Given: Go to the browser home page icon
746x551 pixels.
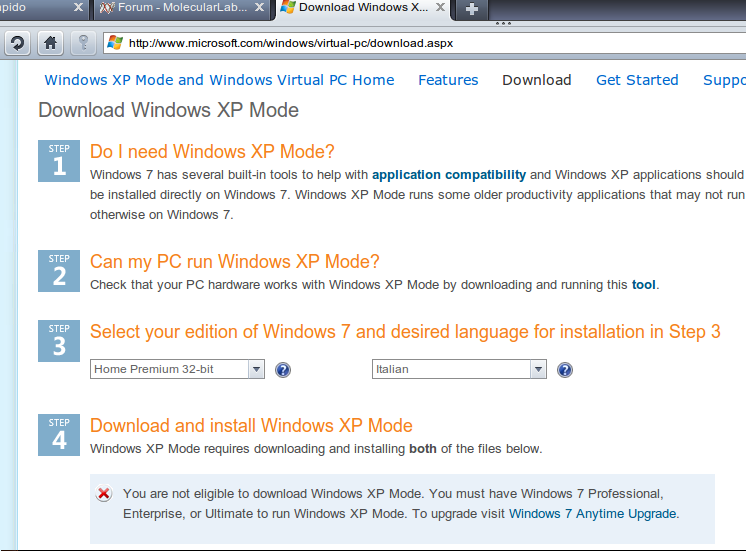Looking at the screenshot, I should [x=50, y=43].
